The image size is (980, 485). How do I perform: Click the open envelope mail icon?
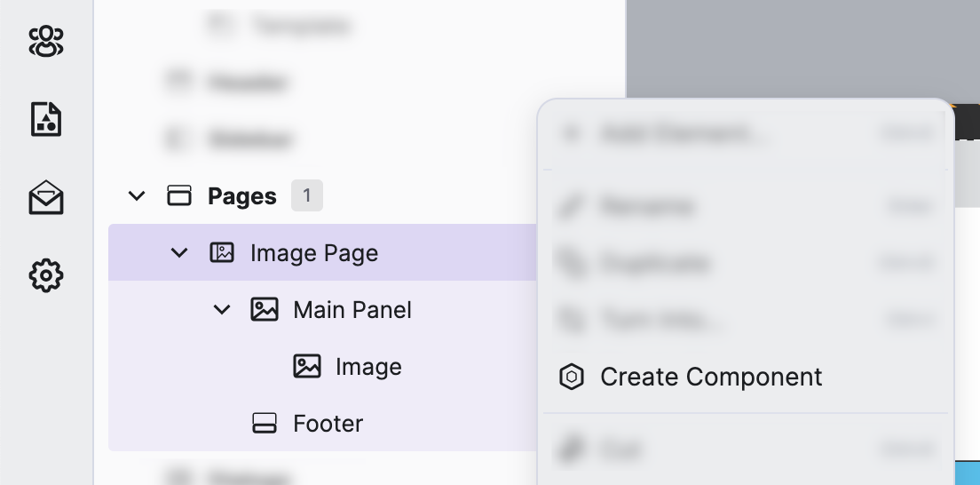click(46, 198)
